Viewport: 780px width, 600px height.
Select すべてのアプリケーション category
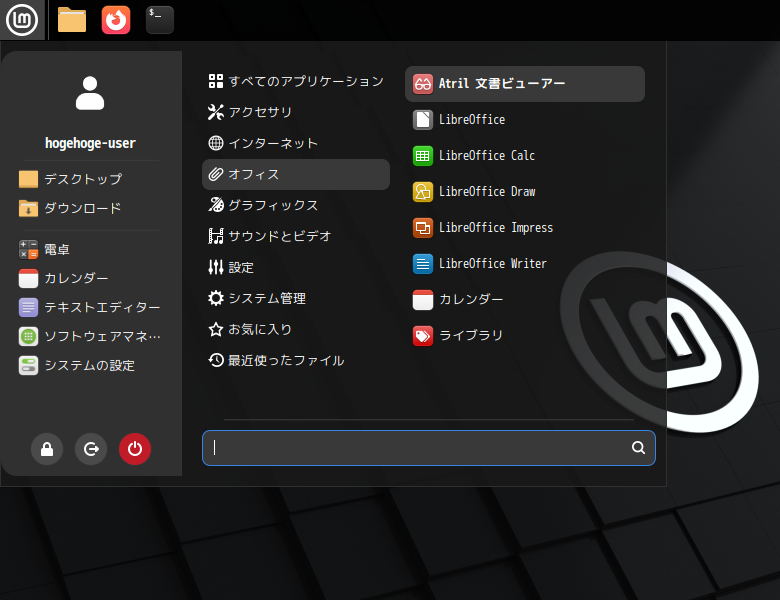pyautogui.click(x=296, y=81)
